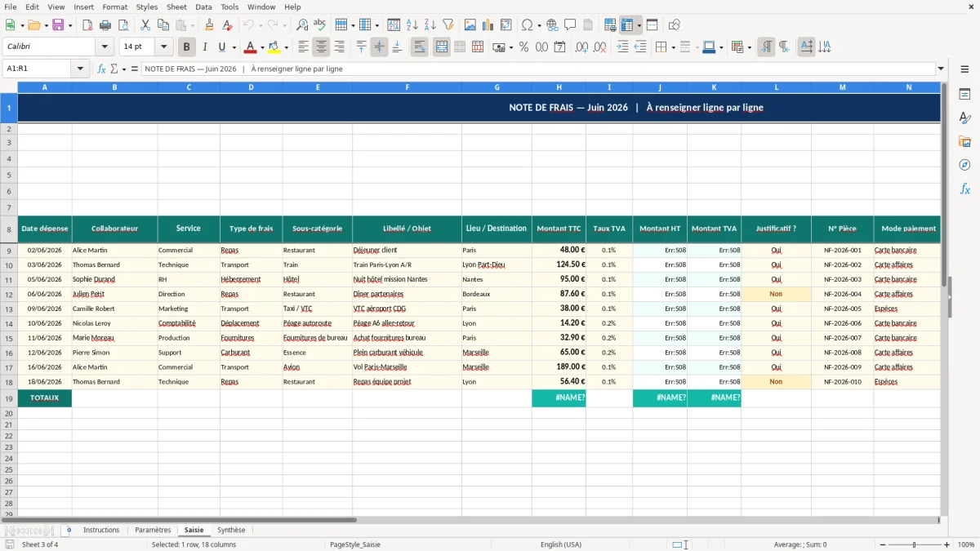Click the Cut scissors icon
The height and width of the screenshot is (551, 980).
[x=145, y=25]
